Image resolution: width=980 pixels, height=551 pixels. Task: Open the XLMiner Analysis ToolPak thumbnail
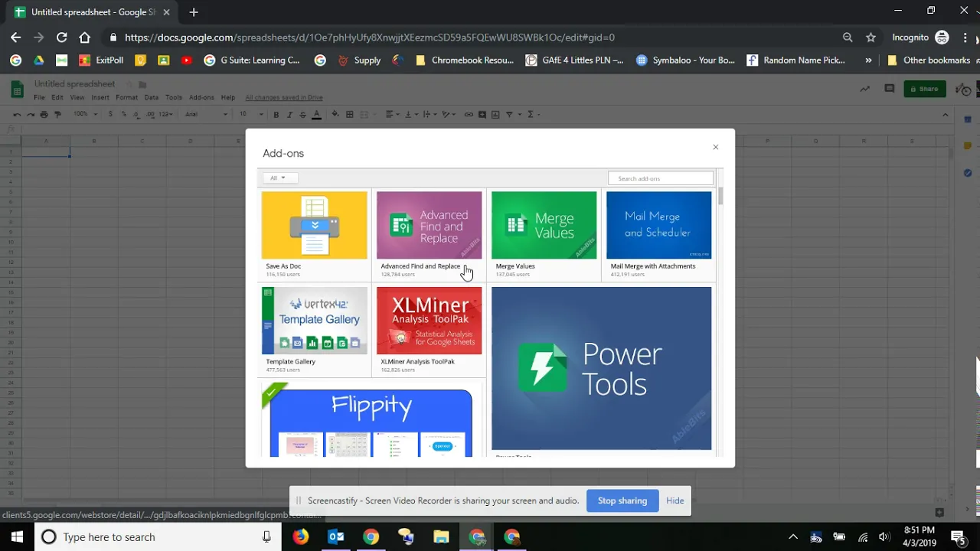429,321
